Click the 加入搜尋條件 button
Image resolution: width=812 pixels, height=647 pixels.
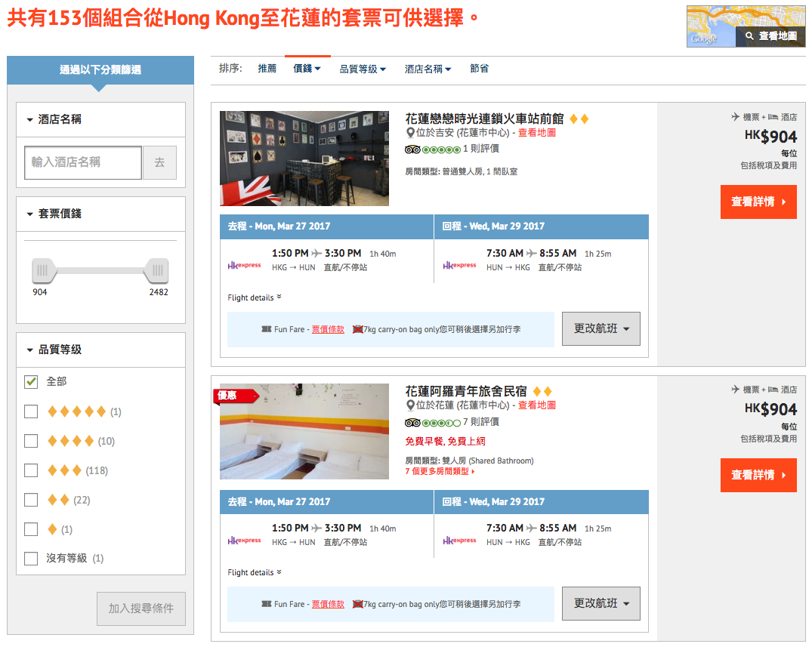tap(140, 608)
